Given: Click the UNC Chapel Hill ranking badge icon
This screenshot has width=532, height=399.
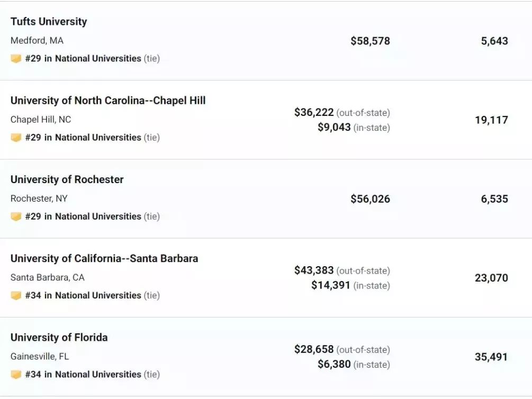Looking at the screenshot, I should pos(16,138).
